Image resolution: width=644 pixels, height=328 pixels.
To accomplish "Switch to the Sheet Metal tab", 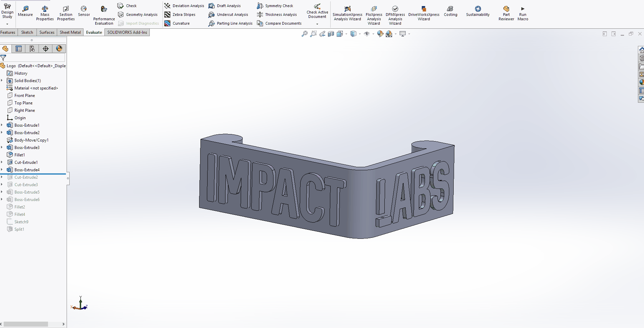I will click(70, 32).
